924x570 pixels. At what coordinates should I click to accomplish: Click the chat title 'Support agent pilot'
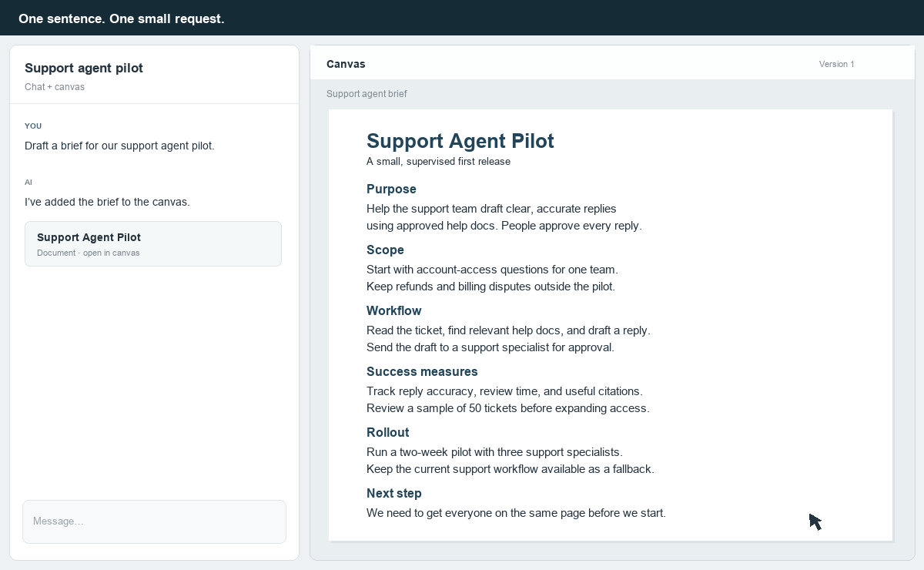[84, 68]
